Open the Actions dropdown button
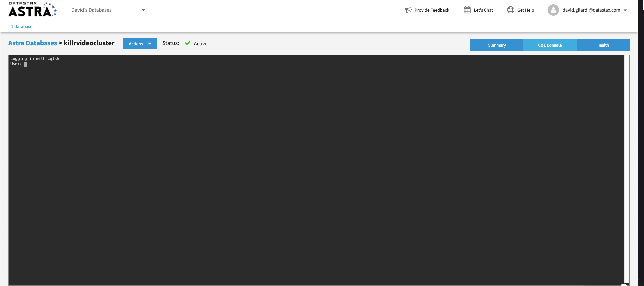The height and width of the screenshot is (286, 644). point(140,44)
